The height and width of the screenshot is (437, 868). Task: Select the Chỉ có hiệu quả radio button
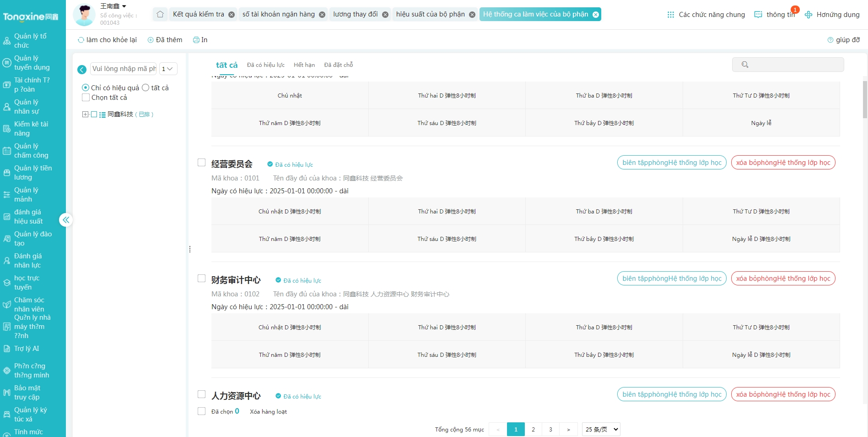click(x=86, y=87)
